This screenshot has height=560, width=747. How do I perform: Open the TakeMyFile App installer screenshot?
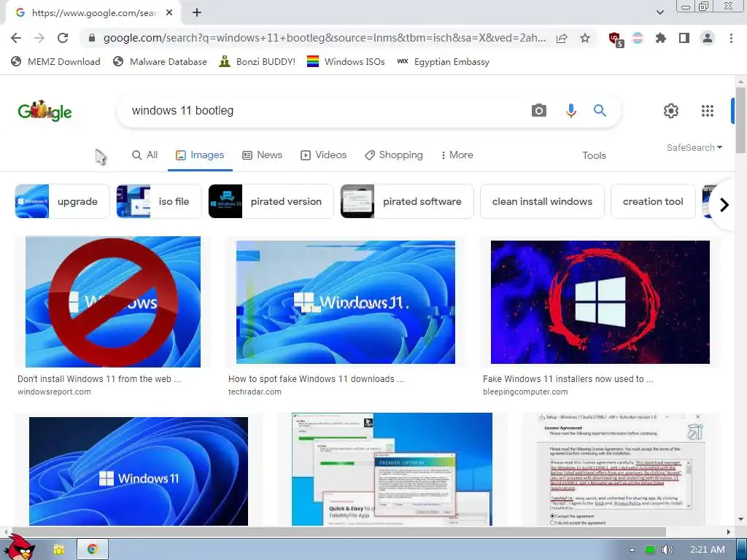coord(392,469)
